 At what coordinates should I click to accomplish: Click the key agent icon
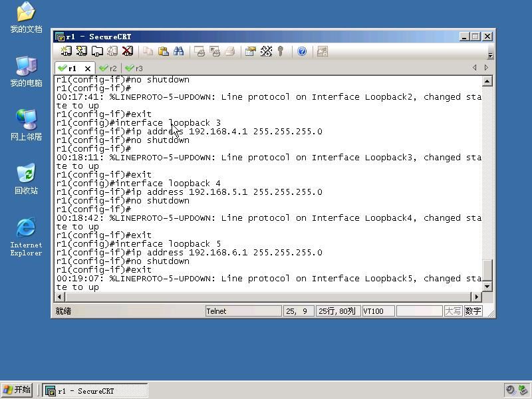[281, 51]
